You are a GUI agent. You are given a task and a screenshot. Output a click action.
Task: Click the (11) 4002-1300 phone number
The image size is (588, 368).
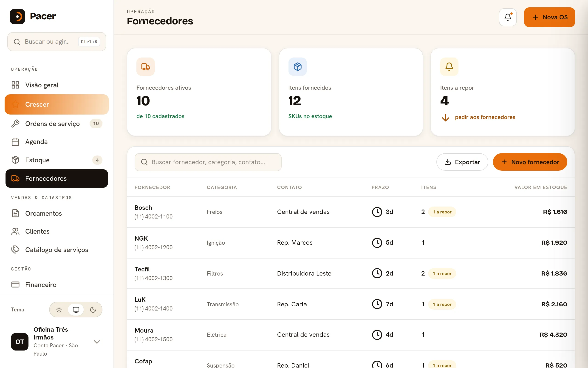pos(154,278)
